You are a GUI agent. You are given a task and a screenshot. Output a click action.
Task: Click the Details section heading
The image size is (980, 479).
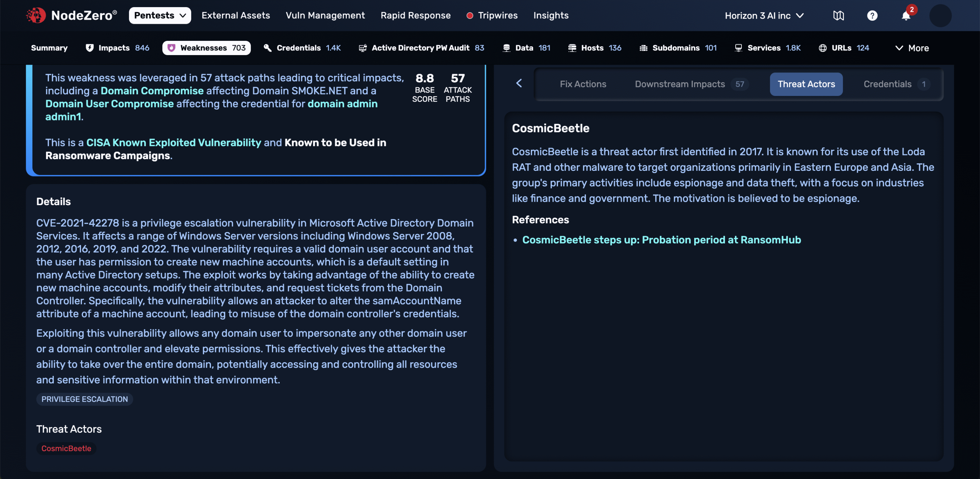click(x=53, y=202)
